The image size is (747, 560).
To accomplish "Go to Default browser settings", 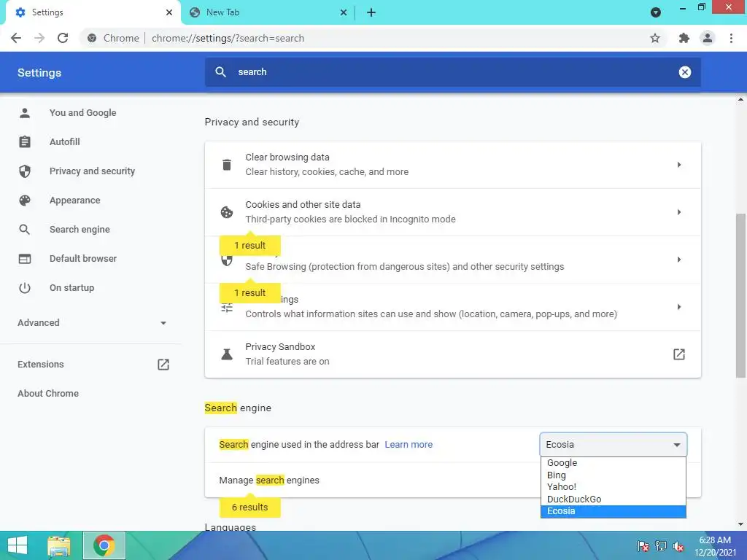I will pos(83,259).
